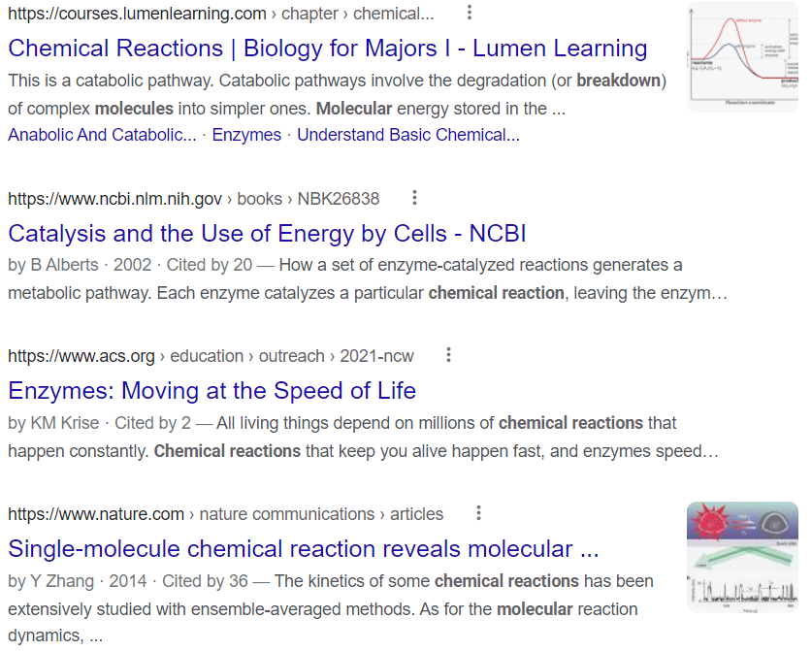Open 'Single-molecule chemical reaction reveals molecular' result
This screenshot has width=812, height=651.
tap(303, 548)
